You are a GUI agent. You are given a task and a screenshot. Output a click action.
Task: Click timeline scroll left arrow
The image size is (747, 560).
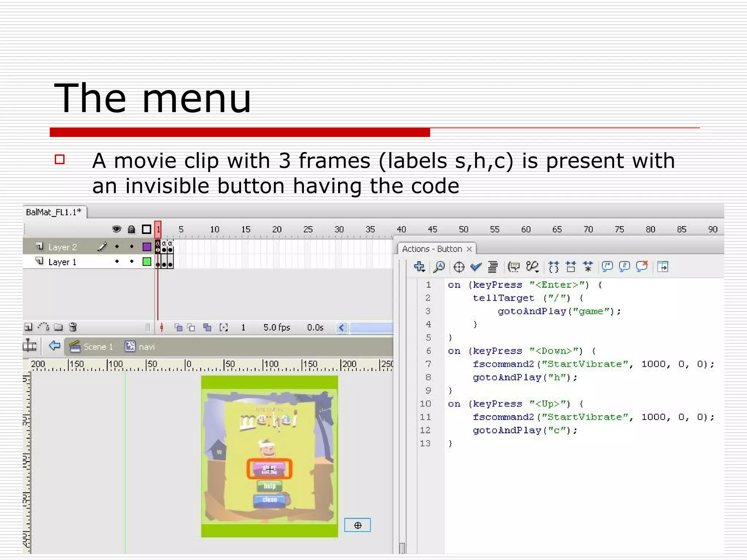(x=341, y=328)
